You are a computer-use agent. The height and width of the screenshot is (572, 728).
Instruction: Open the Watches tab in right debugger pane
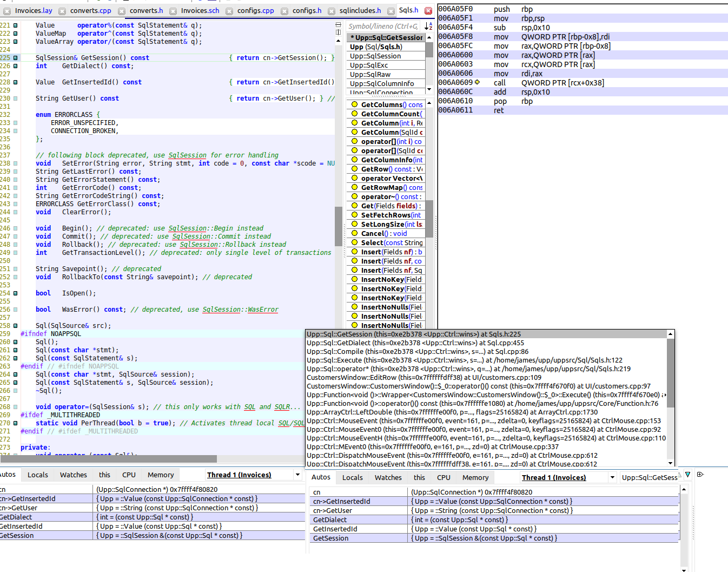coord(388,477)
